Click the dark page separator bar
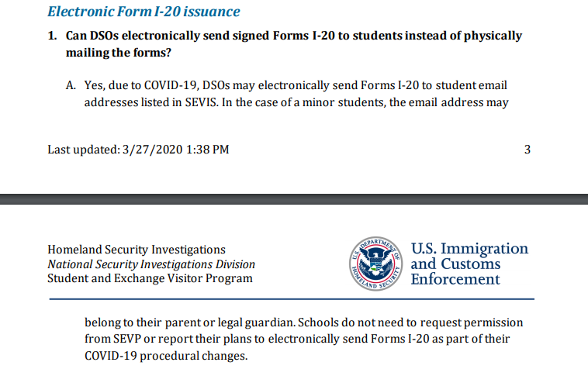Image resolution: width=588 pixels, height=369 pixels. tap(294, 199)
